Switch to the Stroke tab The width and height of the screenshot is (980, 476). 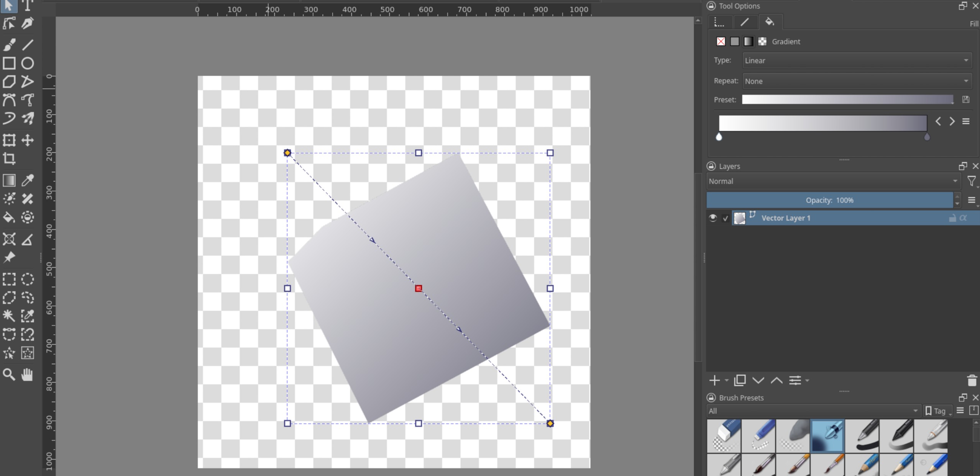tap(744, 22)
